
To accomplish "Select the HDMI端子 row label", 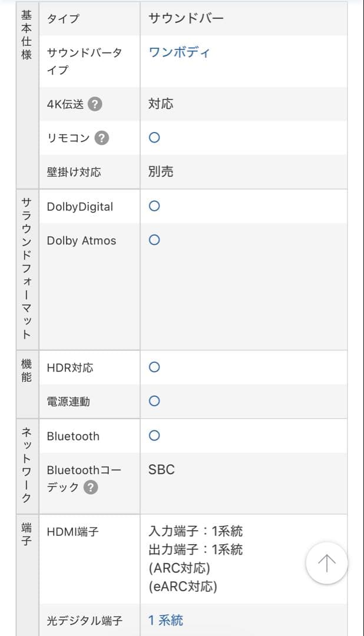I will point(73,532).
